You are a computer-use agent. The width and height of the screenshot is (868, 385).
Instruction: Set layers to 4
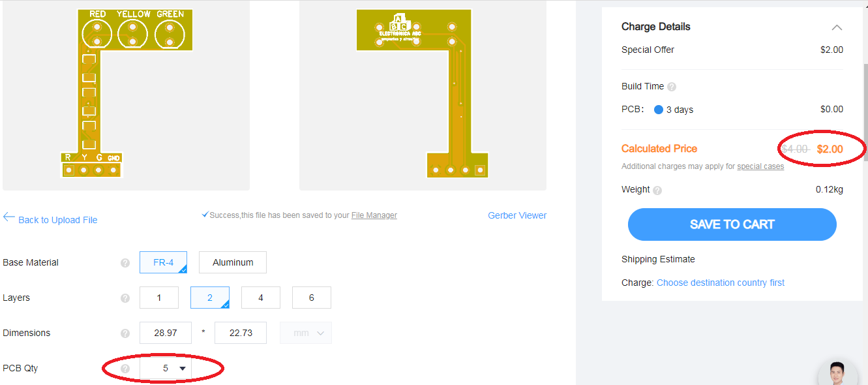(x=261, y=298)
